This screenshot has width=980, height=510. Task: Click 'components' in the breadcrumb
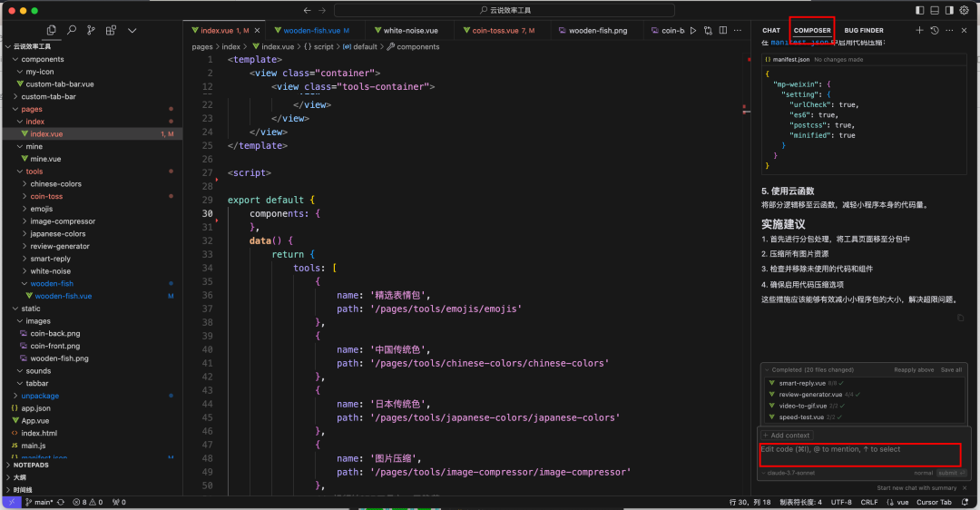[x=417, y=47]
